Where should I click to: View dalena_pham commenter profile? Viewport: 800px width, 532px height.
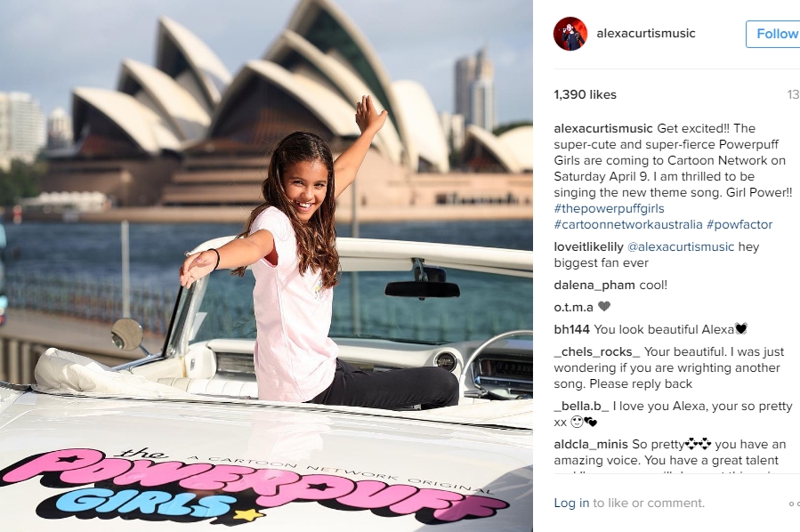[x=594, y=285]
